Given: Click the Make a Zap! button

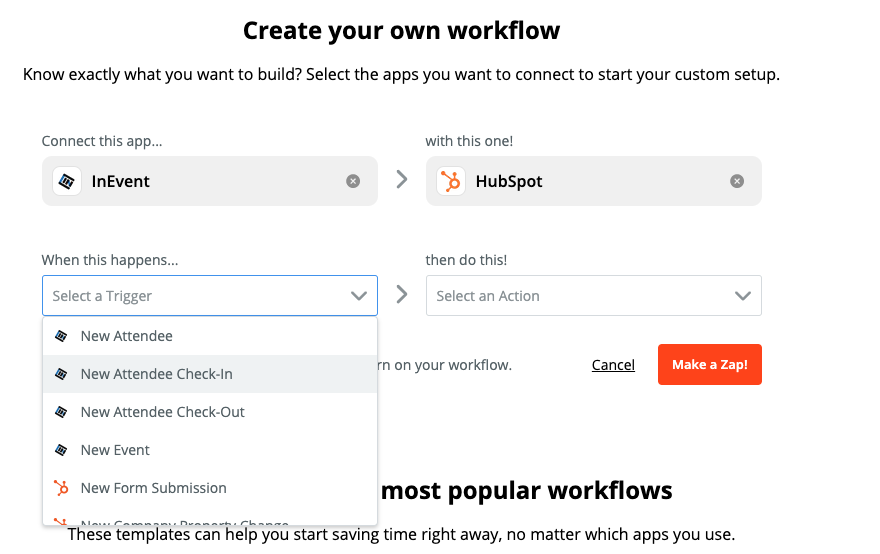Looking at the screenshot, I should pyautogui.click(x=710, y=364).
